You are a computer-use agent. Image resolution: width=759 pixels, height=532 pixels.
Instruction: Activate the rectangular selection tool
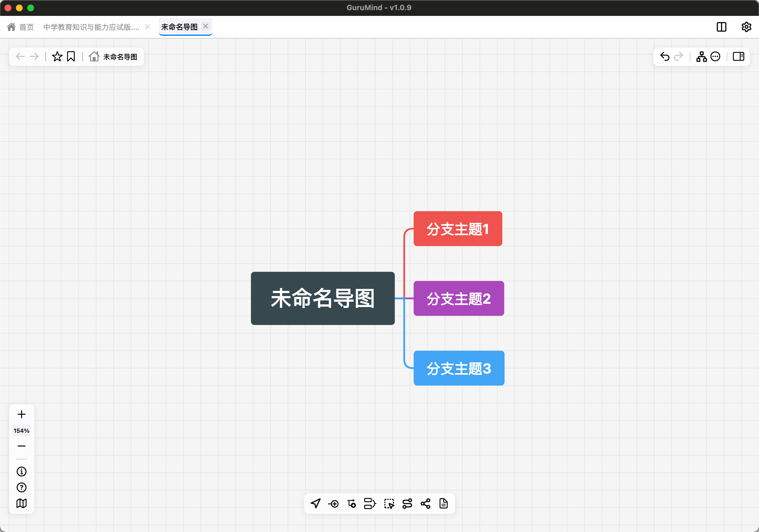[389, 504]
